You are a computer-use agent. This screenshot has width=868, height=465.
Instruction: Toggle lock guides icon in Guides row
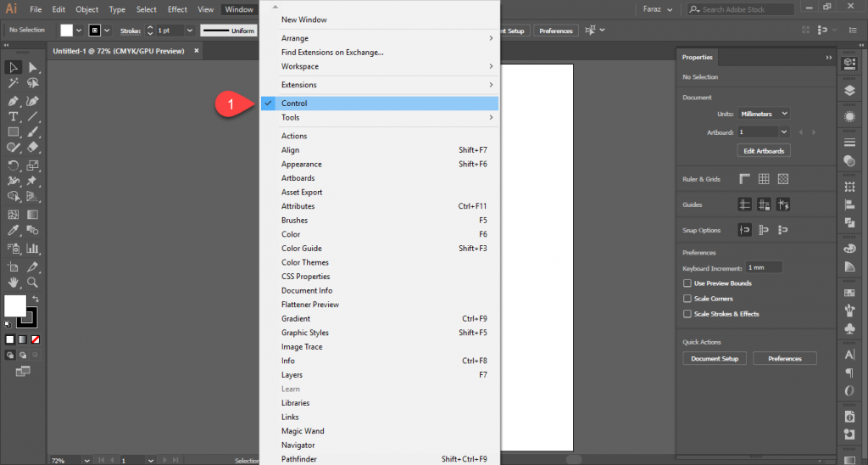click(764, 204)
